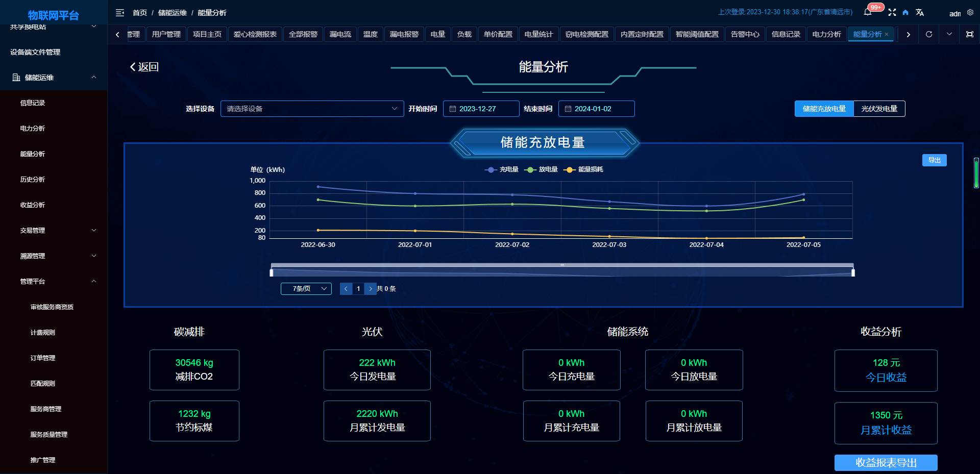Export chart data with 导出 button
Image resolution: width=980 pixels, height=474 pixels.
click(x=935, y=160)
